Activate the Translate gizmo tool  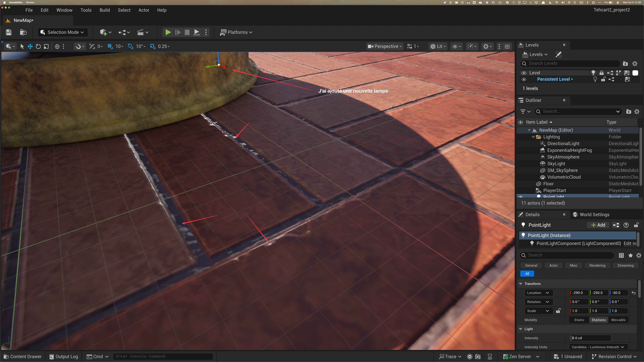point(30,46)
